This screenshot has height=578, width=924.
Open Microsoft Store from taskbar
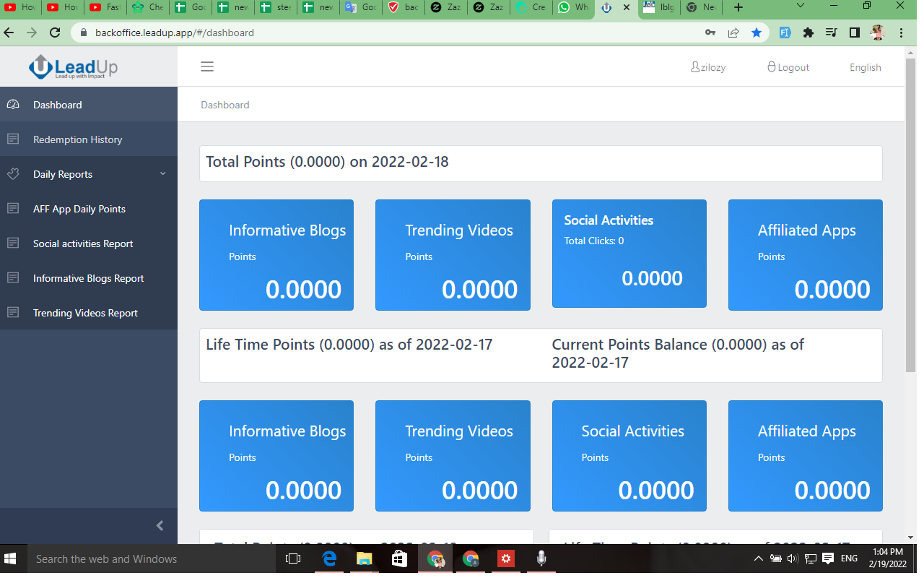coord(399,558)
